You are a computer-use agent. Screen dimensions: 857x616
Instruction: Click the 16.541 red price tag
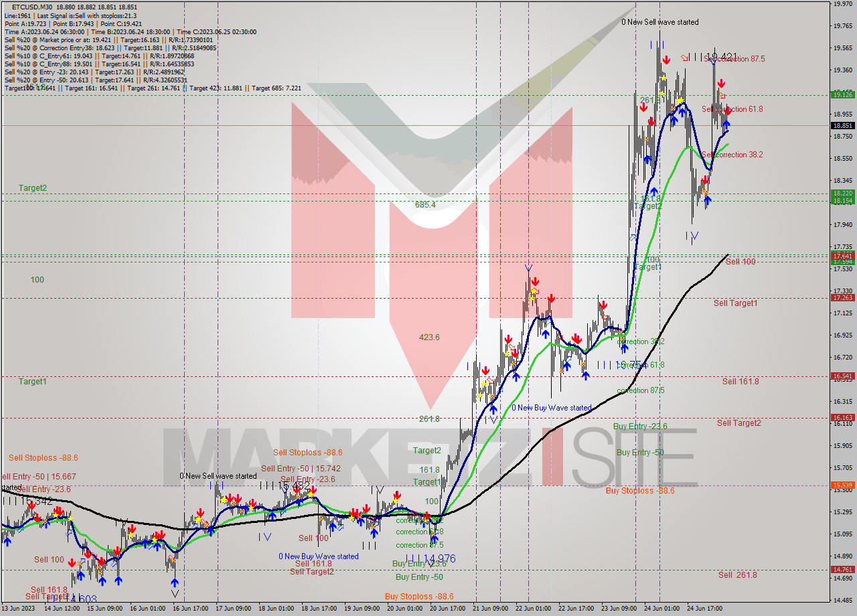pos(842,376)
